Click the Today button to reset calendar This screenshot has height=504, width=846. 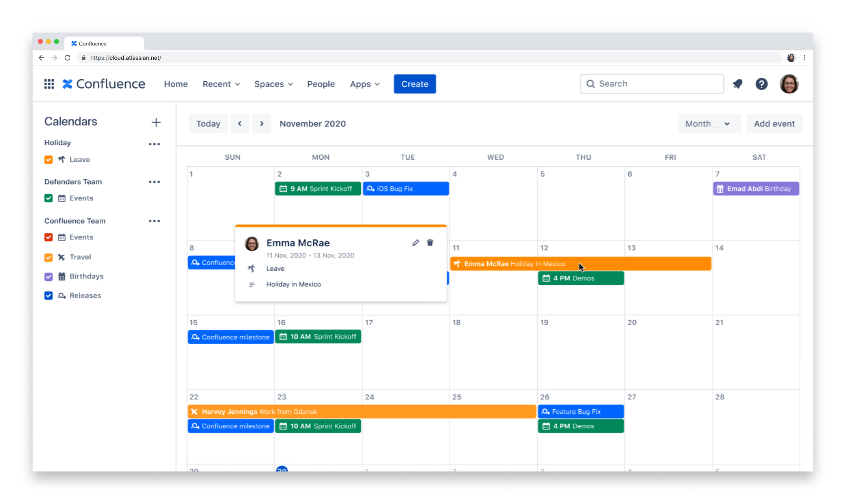[208, 123]
